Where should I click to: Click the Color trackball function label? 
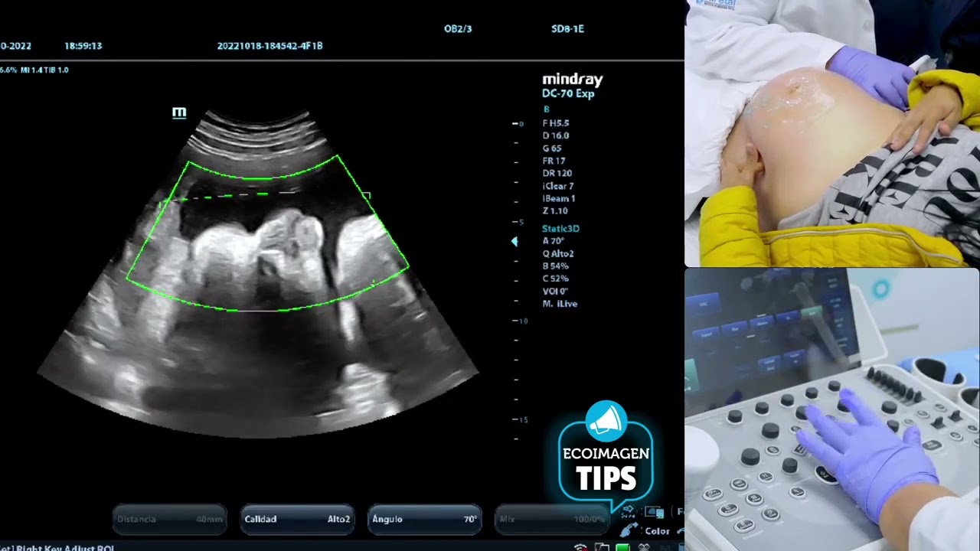pos(657,531)
